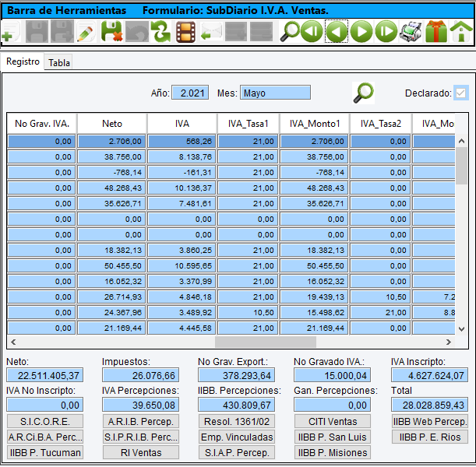The image size is (476, 467).
Task: Click the IIBB P. San Luis button
Action: point(333,437)
